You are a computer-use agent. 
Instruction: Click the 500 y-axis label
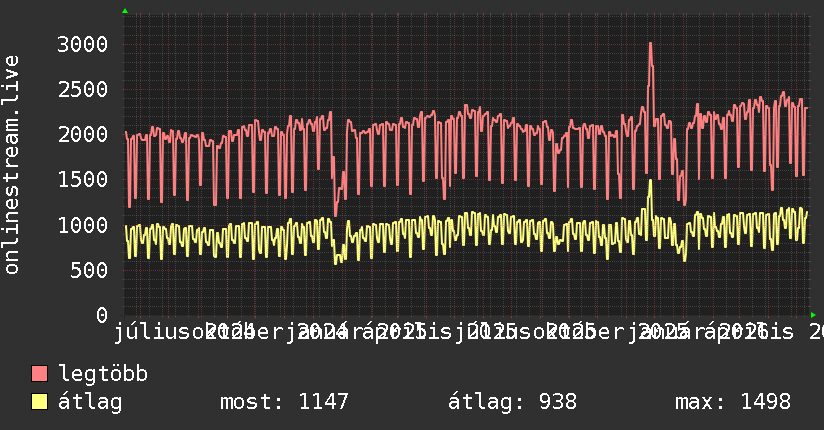[89, 270]
